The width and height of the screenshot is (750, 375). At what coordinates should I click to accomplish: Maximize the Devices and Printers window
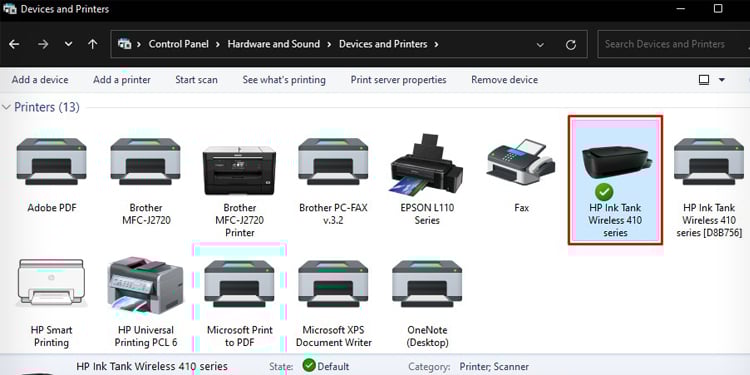[718, 8]
